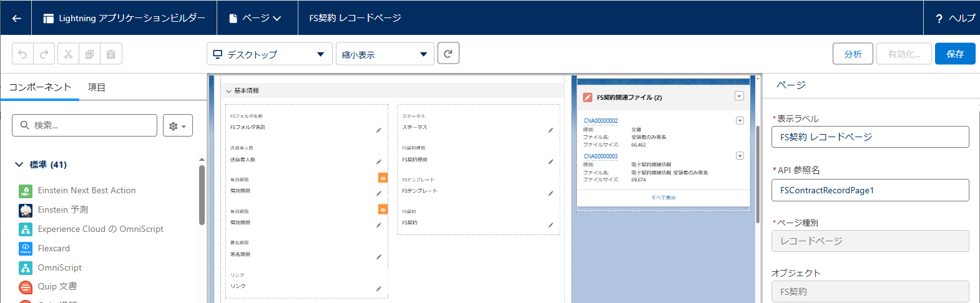Click pencil icon for リンク field
This screenshot has height=303, width=980.
tap(378, 289)
